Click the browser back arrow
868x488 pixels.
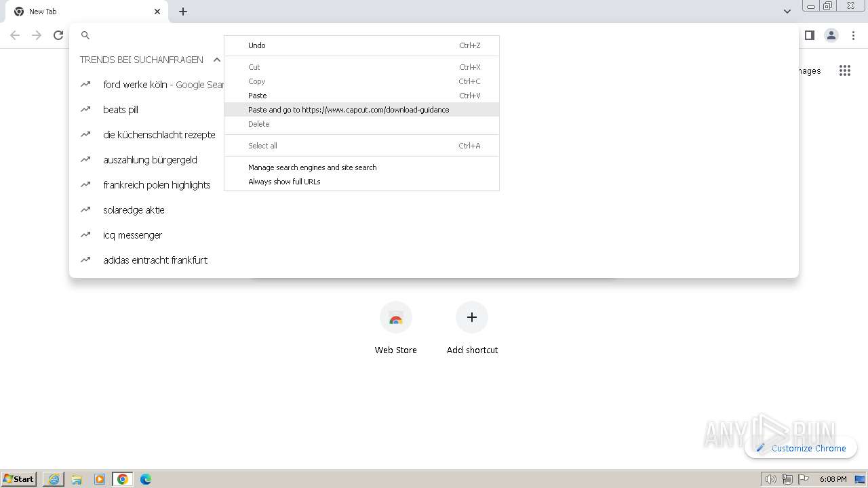click(15, 35)
